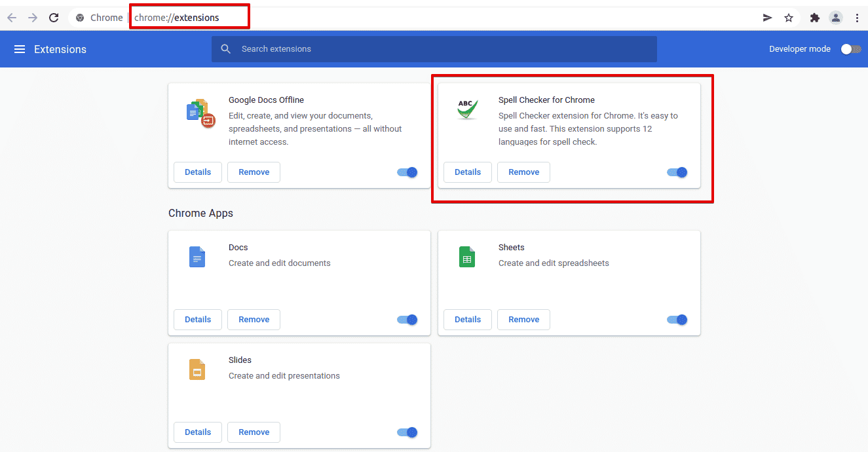Click the search magnifier icon

pyautogui.click(x=226, y=49)
